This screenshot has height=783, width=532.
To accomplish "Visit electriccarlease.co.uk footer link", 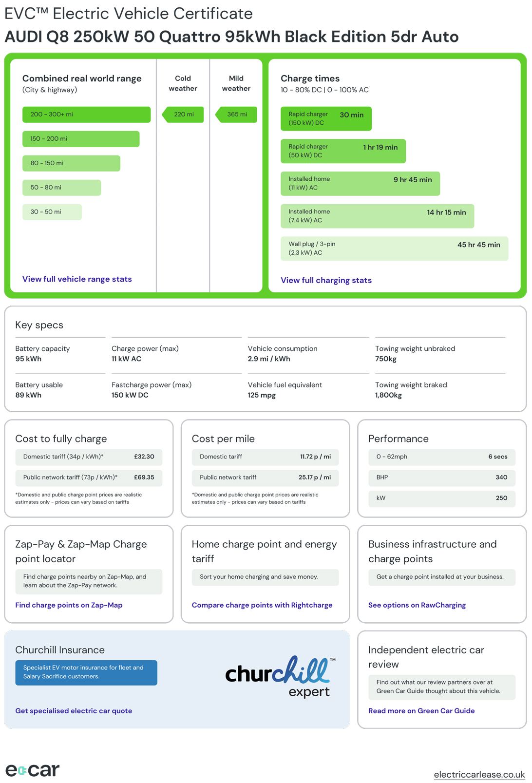I will 479,774.
